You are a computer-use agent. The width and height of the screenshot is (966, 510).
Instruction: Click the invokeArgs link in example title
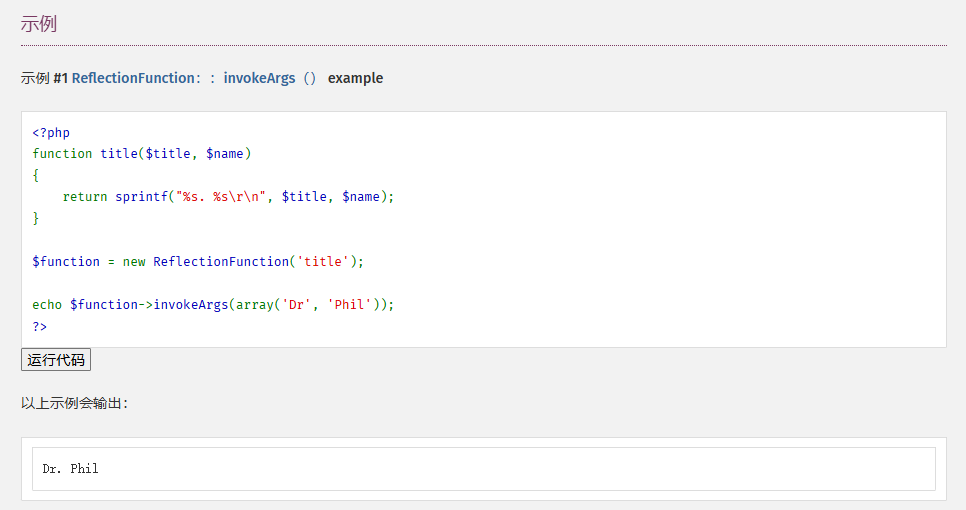click(259, 78)
